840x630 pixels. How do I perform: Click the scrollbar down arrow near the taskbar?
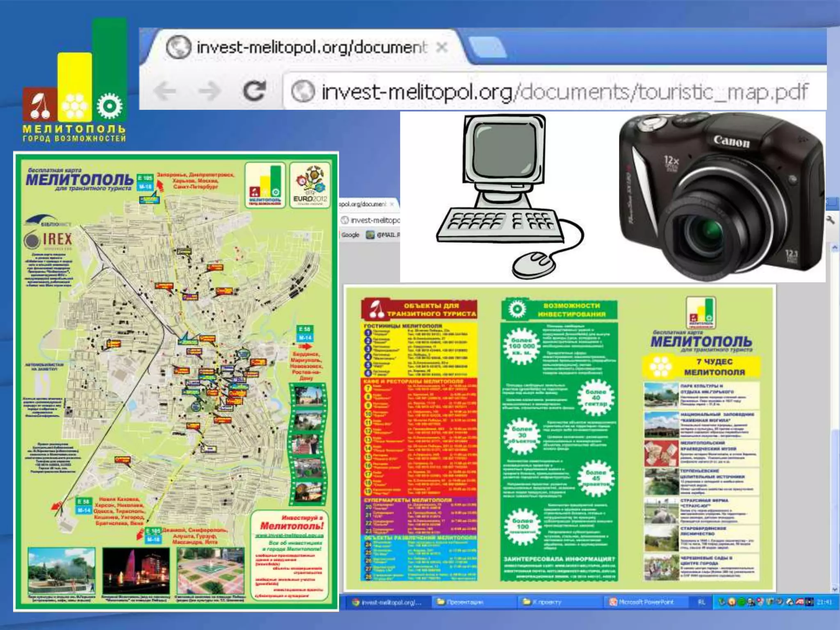(x=834, y=589)
